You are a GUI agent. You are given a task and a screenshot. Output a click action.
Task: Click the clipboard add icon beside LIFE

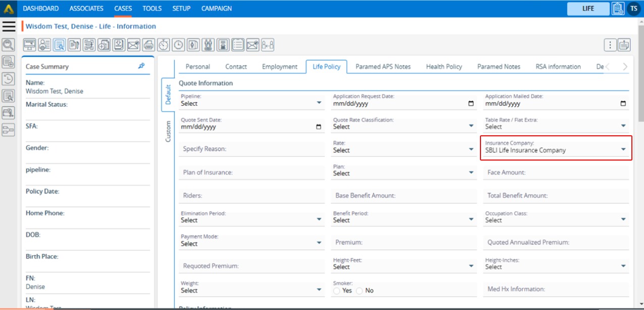(618, 9)
